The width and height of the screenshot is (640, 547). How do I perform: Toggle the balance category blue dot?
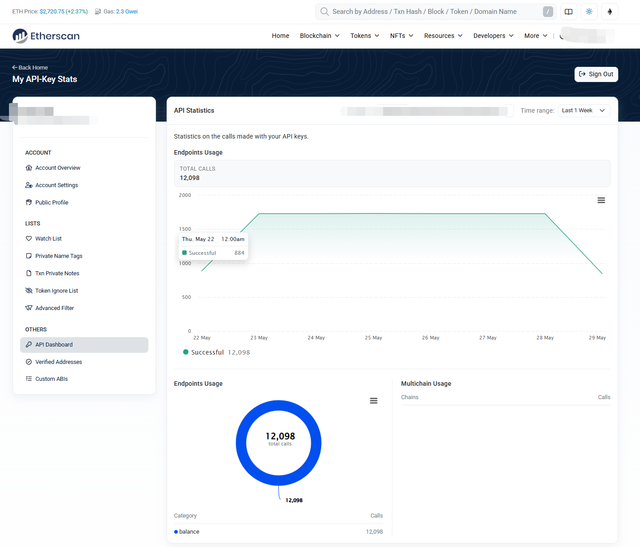176,531
